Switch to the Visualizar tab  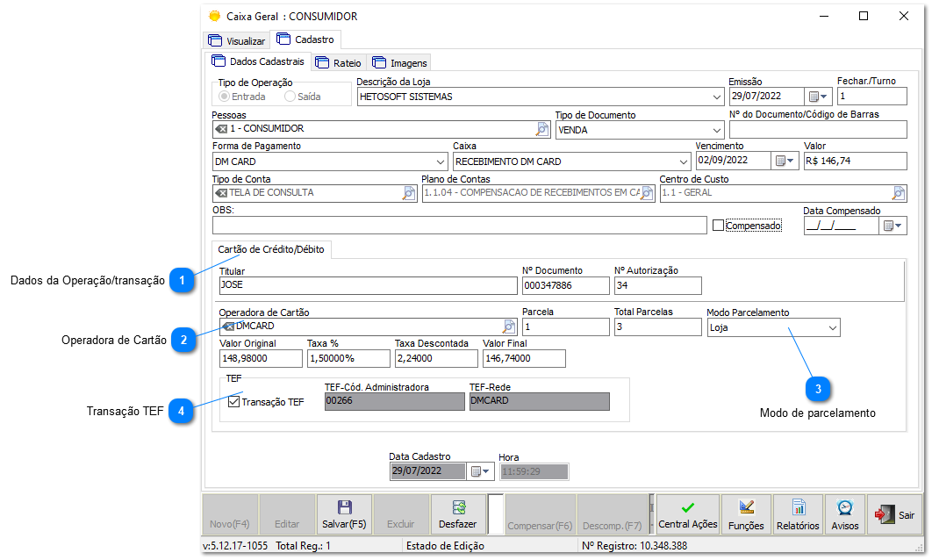(x=237, y=41)
